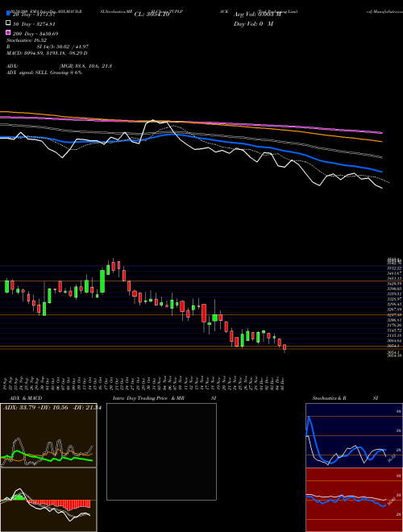Click the 'MACD: 3094.89, 3193.18, -98.29 D' line

coord(48,53)
